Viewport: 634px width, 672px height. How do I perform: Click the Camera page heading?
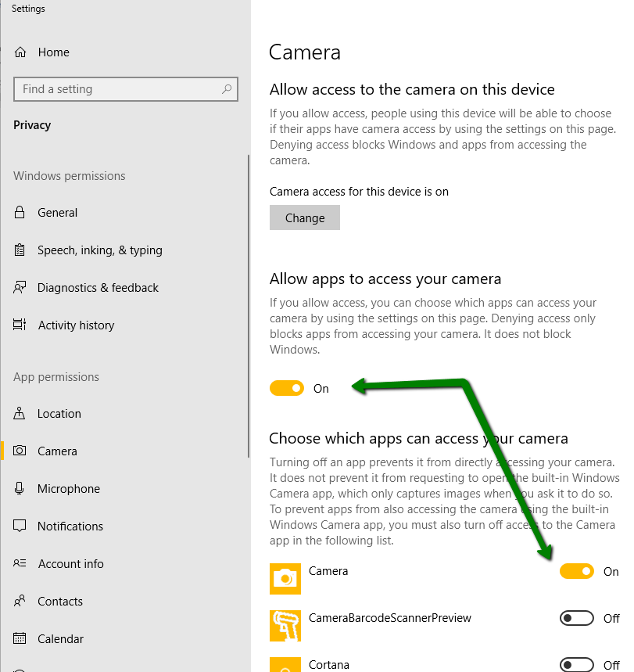click(x=305, y=52)
